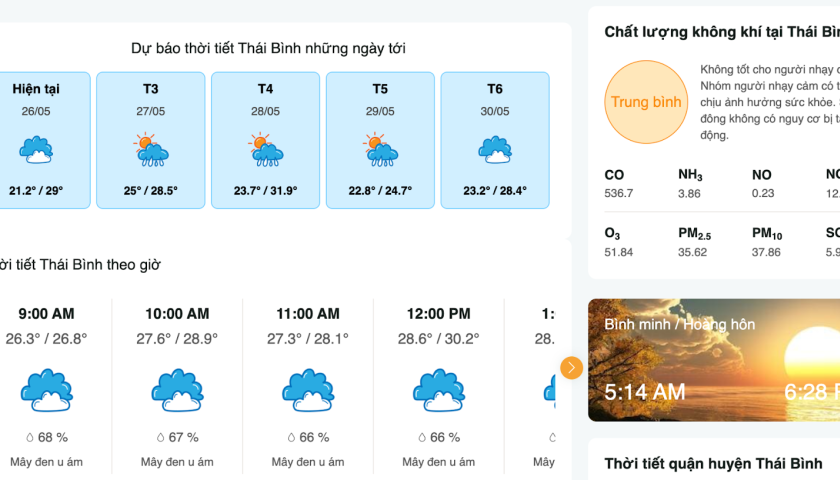Viewport: 840px width, 480px height.
Task: Click the sun-rain icon for T3 27/05
Action: [151, 151]
